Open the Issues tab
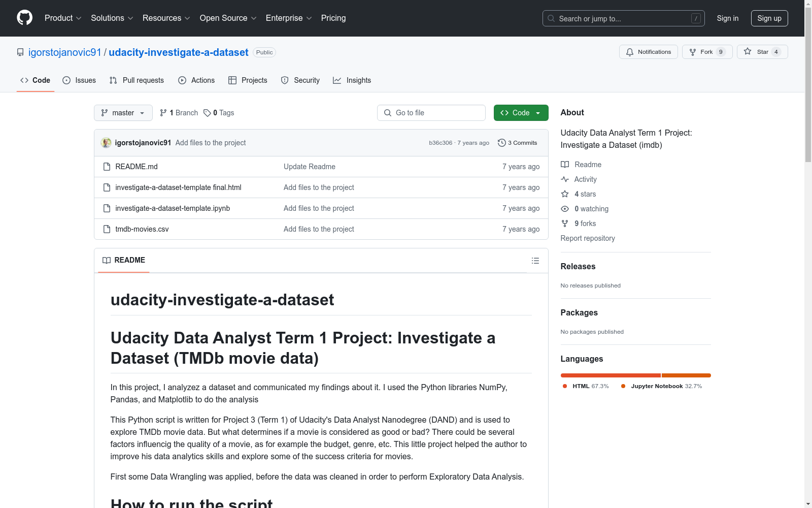Screen dimensions: 812x508 (x=79, y=80)
